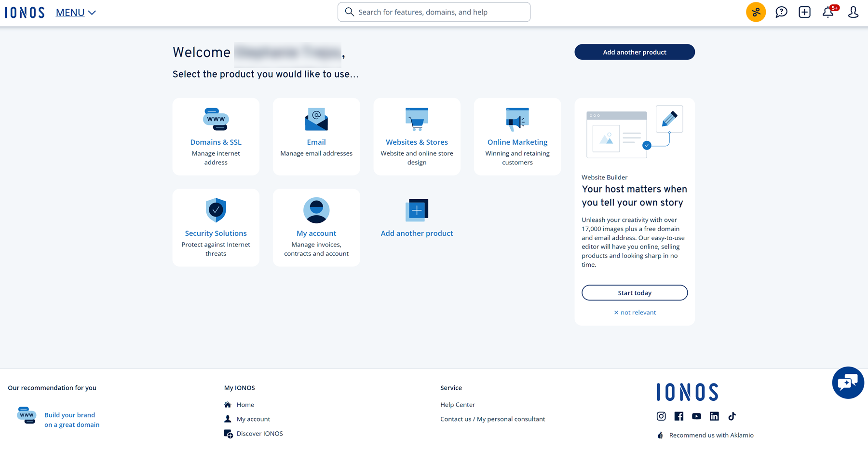This screenshot has width=868, height=451.
Task: Open the help question-mark chat icon
Action: click(x=781, y=12)
